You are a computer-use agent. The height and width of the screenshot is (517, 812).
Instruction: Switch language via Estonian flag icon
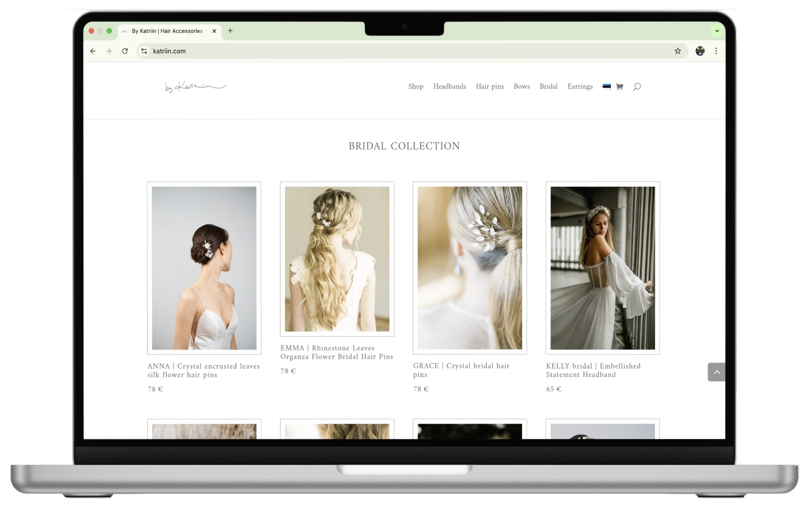(x=607, y=87)
